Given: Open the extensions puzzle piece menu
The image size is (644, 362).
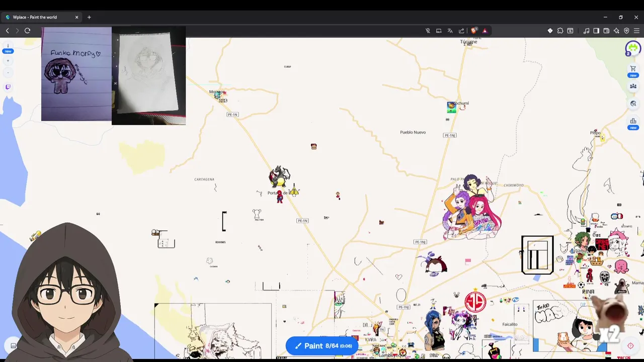Looking at the screenshot, I should [560, 31].
